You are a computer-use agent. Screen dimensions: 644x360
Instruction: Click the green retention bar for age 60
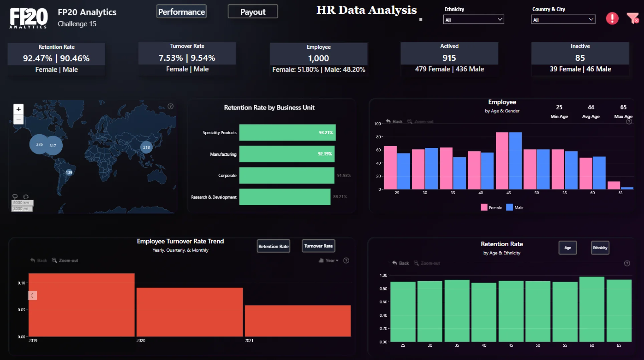592,309
